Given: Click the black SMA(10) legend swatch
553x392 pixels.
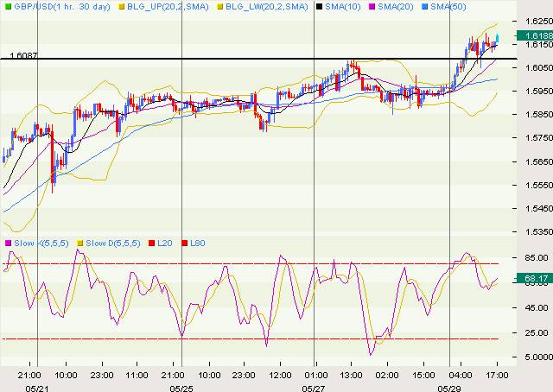Looking at the screenshot, I should tap(319, 6).
